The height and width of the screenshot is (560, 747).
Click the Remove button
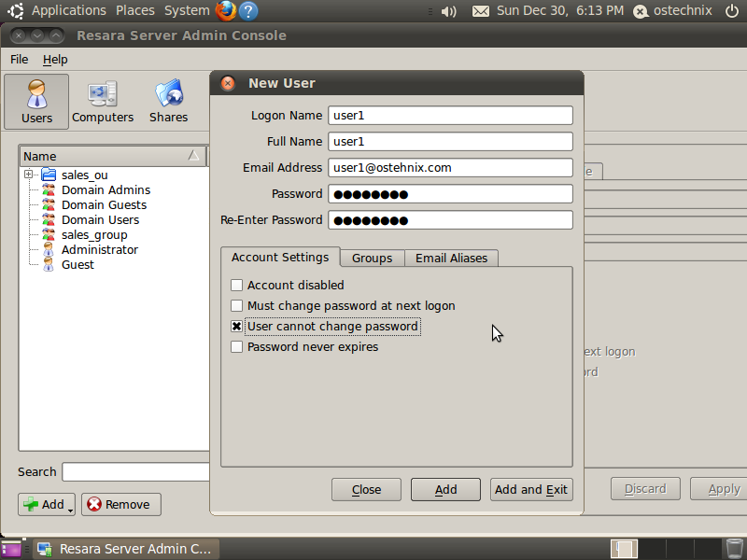[121, 504]
